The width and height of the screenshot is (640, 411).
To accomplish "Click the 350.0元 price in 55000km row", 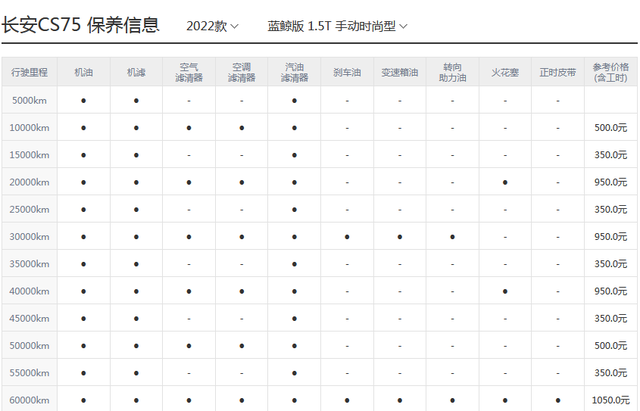I will [x=611, y=373].
